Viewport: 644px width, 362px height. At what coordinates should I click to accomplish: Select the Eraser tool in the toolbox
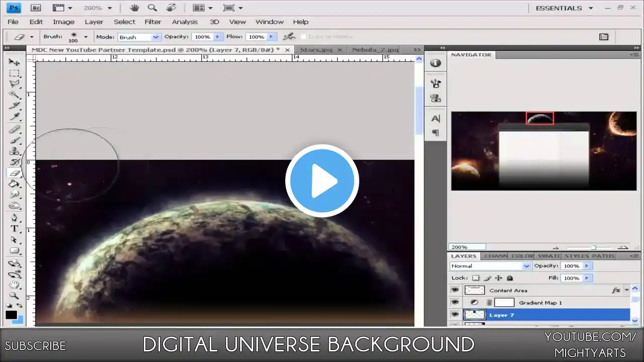click(14, 173)
